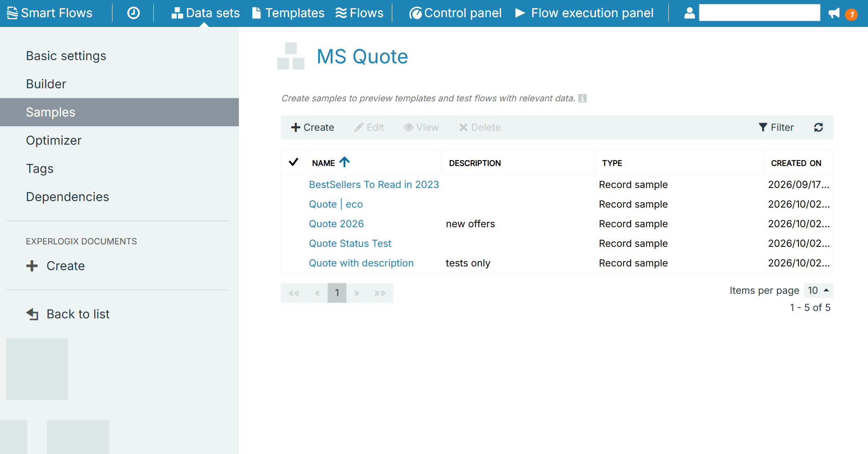Create a new Experlogix document
This screenshot has height=454, width=868.
tap(56, 266)
